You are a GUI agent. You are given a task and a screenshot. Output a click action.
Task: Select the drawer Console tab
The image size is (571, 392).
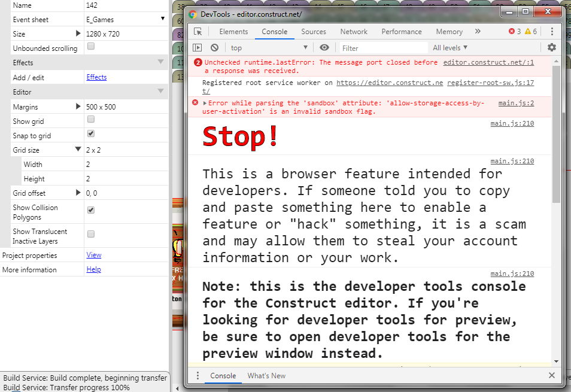point(223,376)
